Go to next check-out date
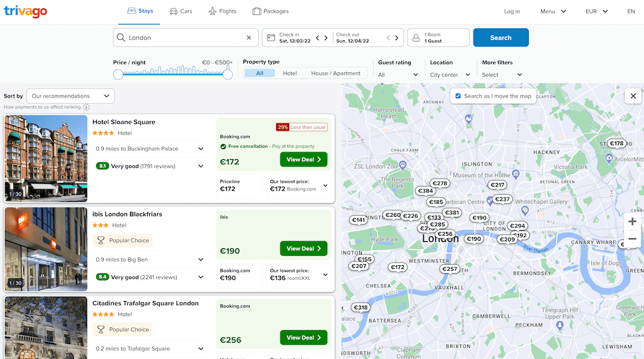Screen dimensions: 644x359 click(397, 38)
